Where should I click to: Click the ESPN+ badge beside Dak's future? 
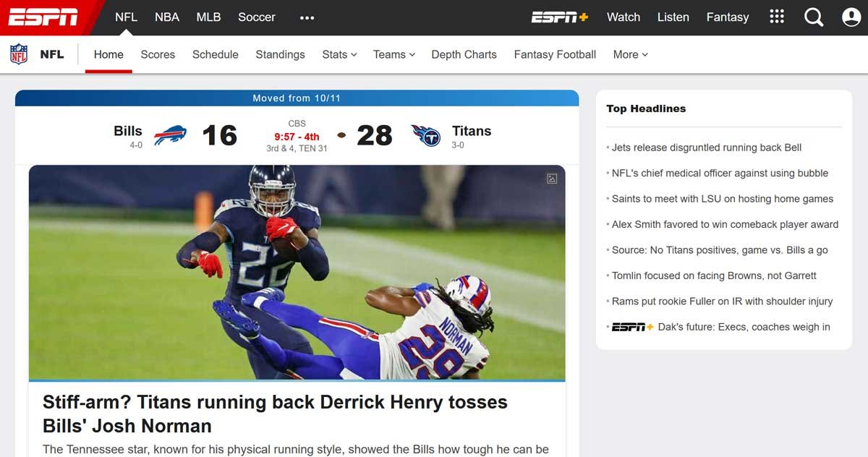[x=632, y=327]
